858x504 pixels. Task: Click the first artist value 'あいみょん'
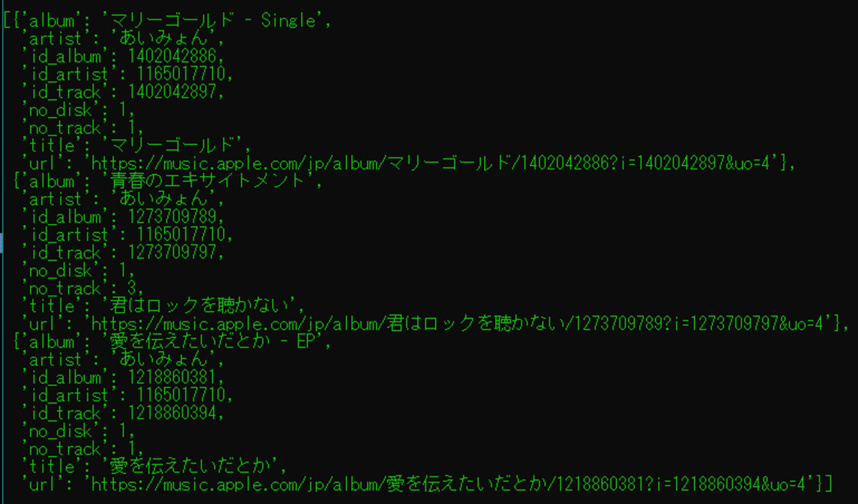[168, 38]
